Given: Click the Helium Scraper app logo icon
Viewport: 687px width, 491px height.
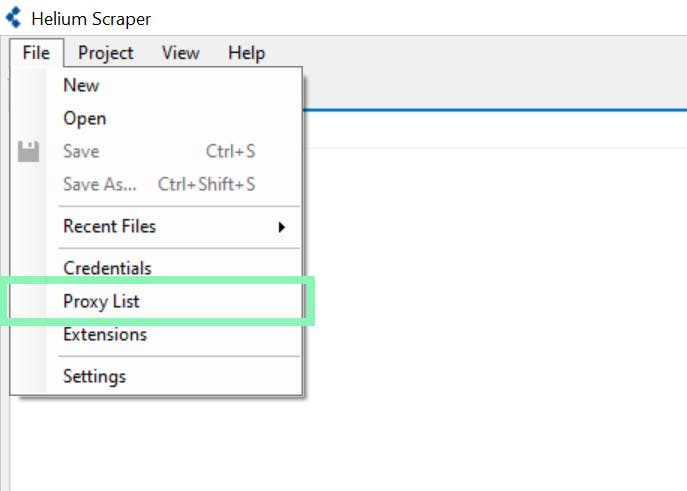Looking at the screenshot, I should 14,18.
